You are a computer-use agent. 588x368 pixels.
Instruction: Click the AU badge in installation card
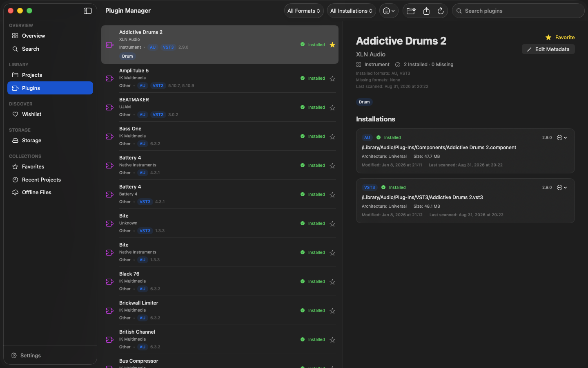367,138
